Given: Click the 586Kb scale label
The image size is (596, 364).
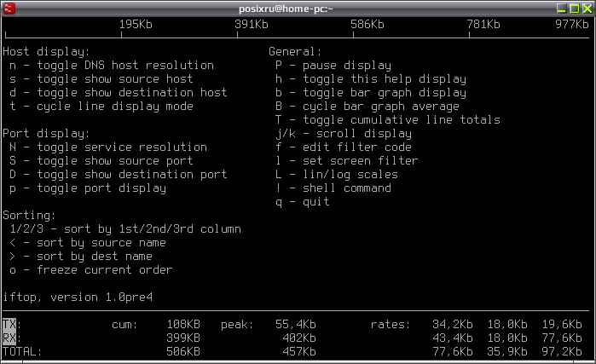Looking at the screenshot, I should pos(367,25).
